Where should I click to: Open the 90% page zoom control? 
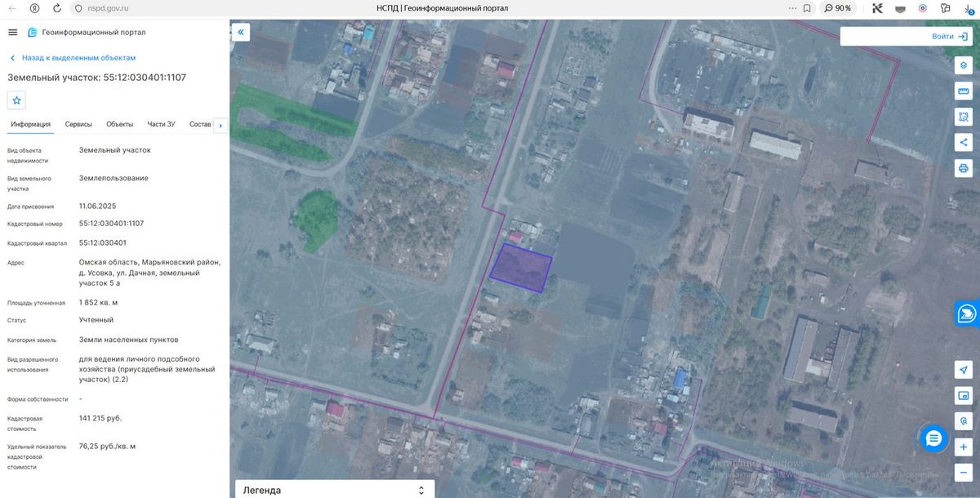838,8
